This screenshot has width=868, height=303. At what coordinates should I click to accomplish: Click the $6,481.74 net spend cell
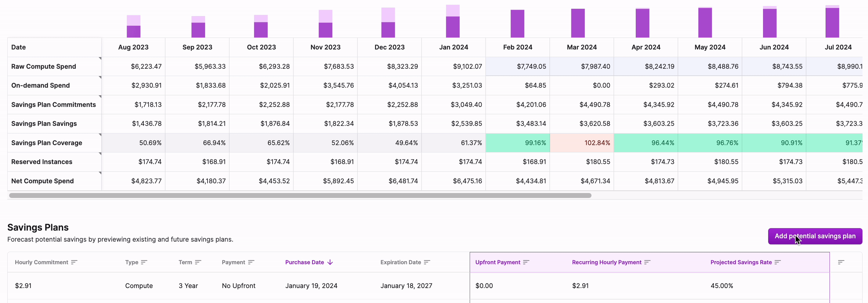pos(389,181)
